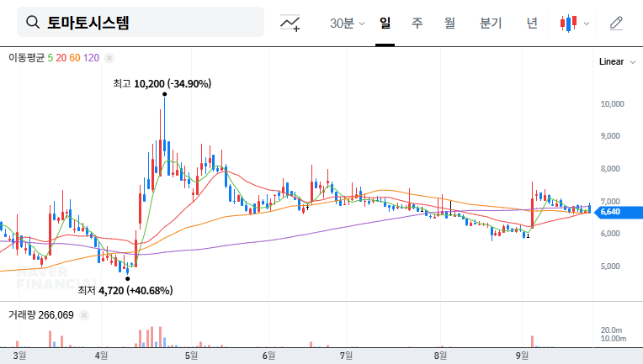Click the 최저 4,720 low label

point(125,291)
